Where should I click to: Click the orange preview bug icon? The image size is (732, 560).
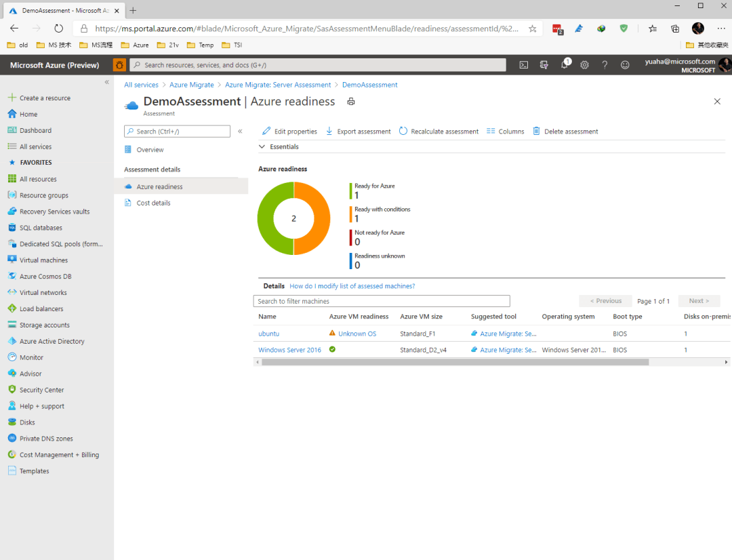(x=119, y=65)
